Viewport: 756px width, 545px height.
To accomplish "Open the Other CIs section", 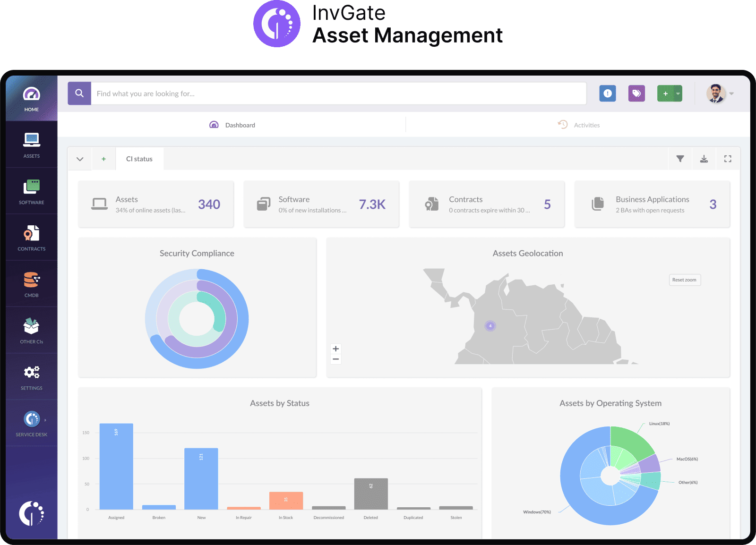I will point(31,330).
